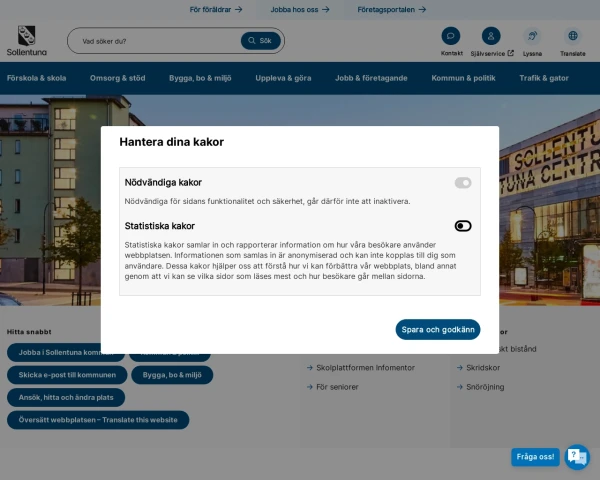Click the Sollentuna logo

pos(22,40)
